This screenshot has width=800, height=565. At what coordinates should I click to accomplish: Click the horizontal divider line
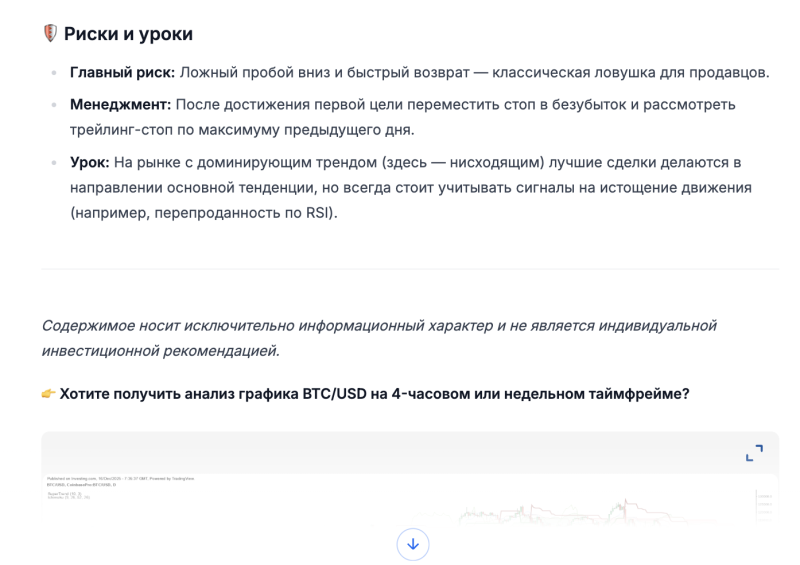point(410,268)
